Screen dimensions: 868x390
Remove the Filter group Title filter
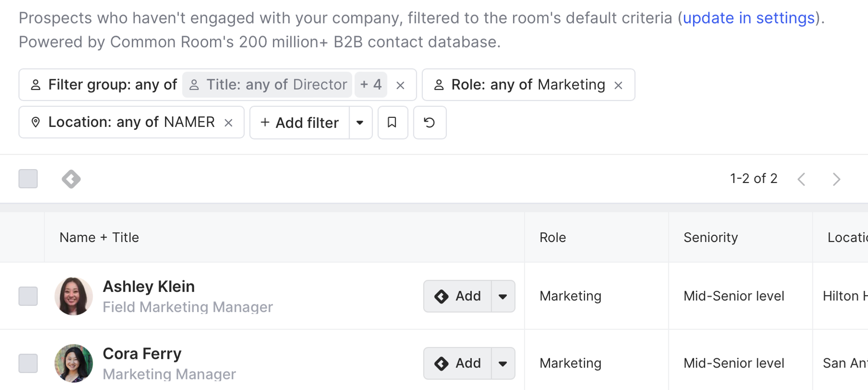[x=400, y=85]
